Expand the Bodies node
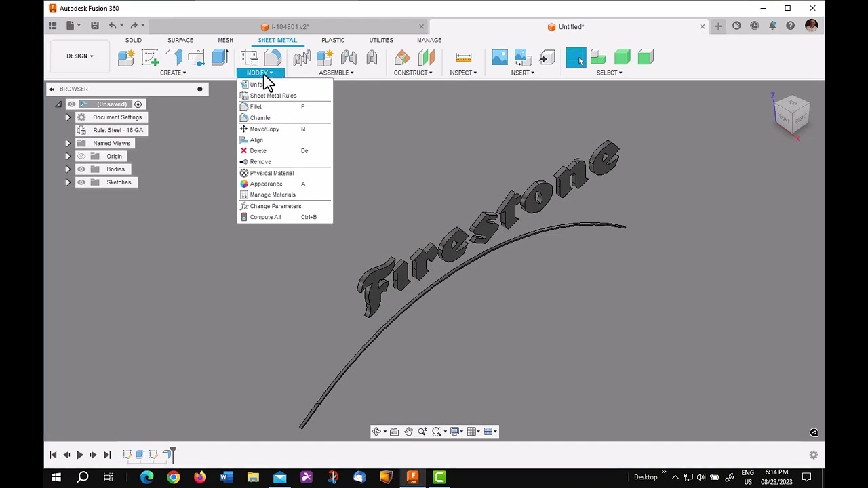Image resolution: width=868 pixels, height=488 pixels. (x=68, y=169)
